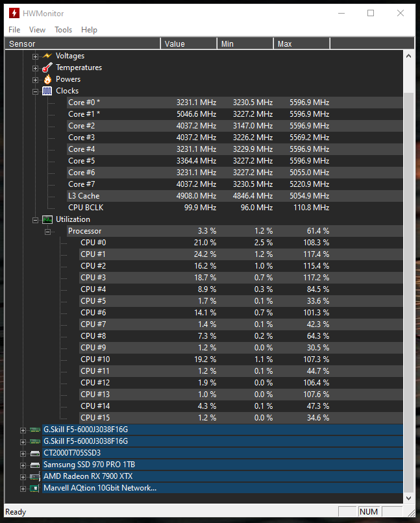Viewport: 420px width, 523px height.
Task: Select the CPU #10 utilization row
Action: [x=241, y=359]
